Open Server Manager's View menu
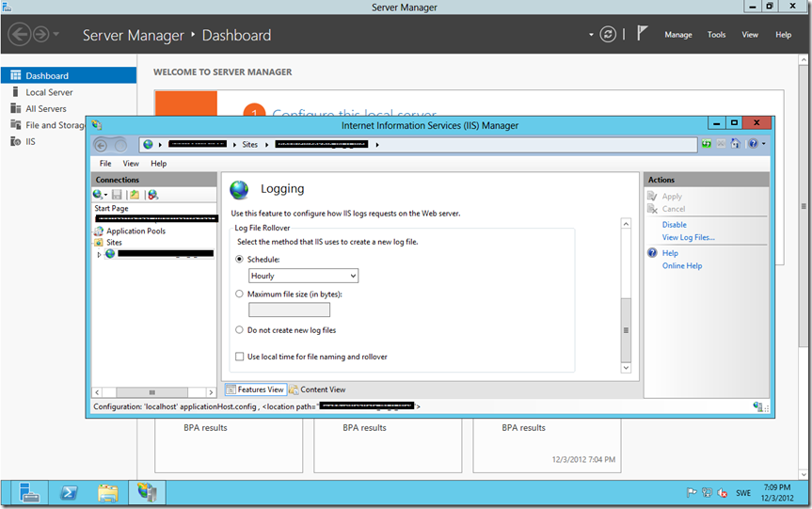812x509 pixels. (x=750, y=35)
